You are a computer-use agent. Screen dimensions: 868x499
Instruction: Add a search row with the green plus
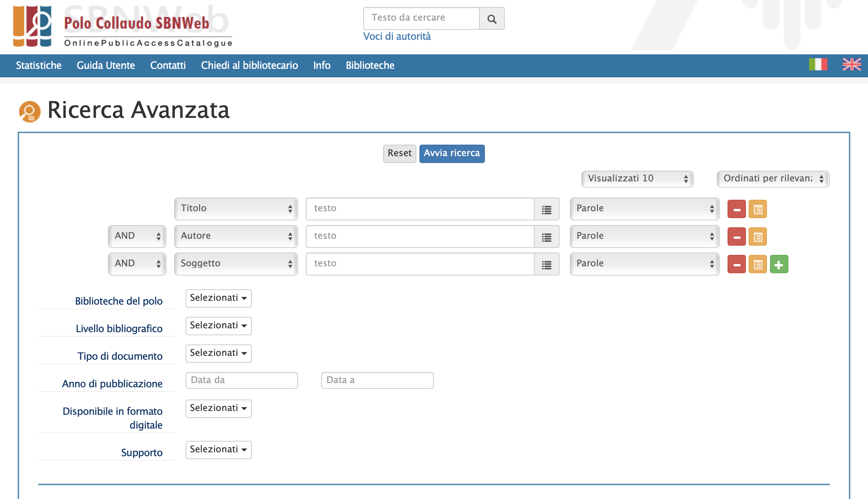point(779,264)
